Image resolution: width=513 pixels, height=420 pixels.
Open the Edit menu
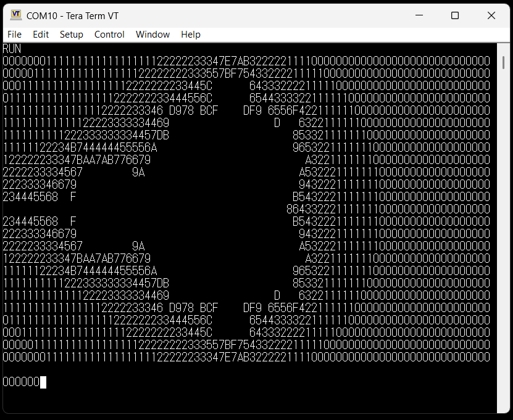point(41,35)
